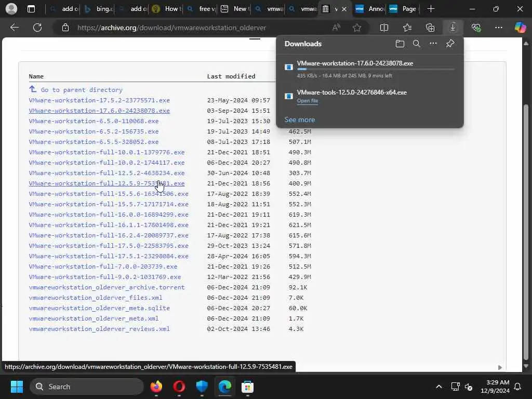Switch to the 'Anno' tab

point(369,9)
